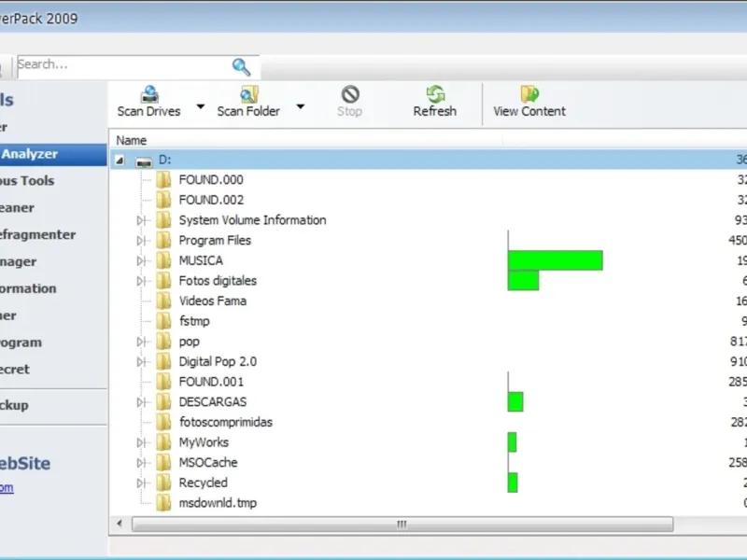Expand the DESCARGAS folder node
Viewport: 747px width, 560px height.
141,402
